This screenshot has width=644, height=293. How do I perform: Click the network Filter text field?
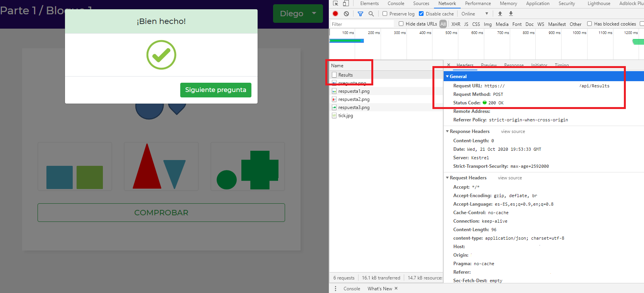[362, 24]
